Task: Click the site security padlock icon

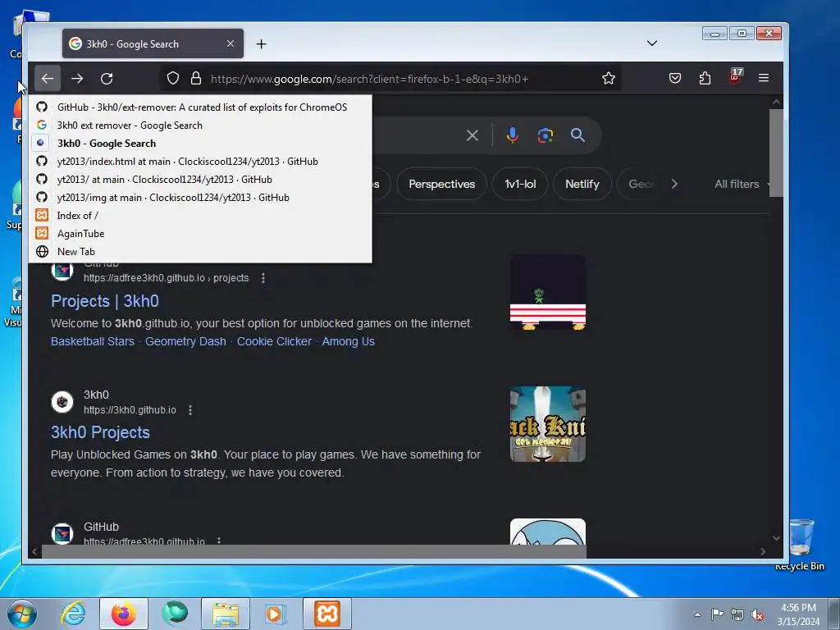Action: (196, 78)
